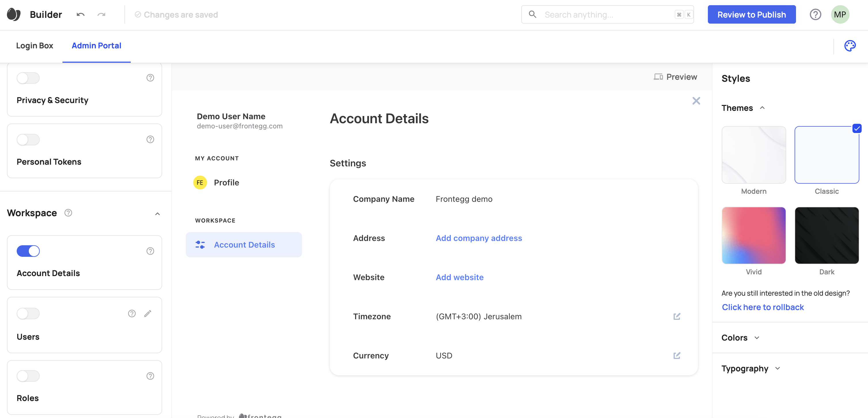Screen dimensions: 868x418
Task: Open help tooltip for Personal Tokens
Action: (150, 139)
